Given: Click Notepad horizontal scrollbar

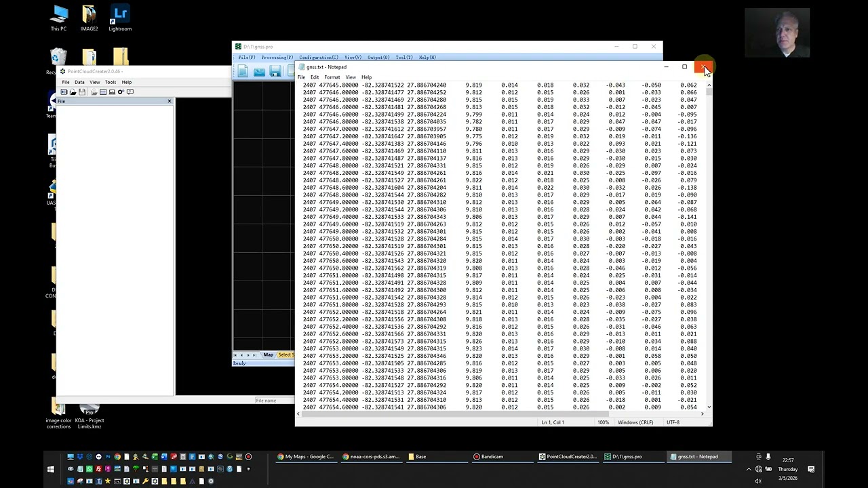Looking at the screenshot, I should click(x=499, y=413).
